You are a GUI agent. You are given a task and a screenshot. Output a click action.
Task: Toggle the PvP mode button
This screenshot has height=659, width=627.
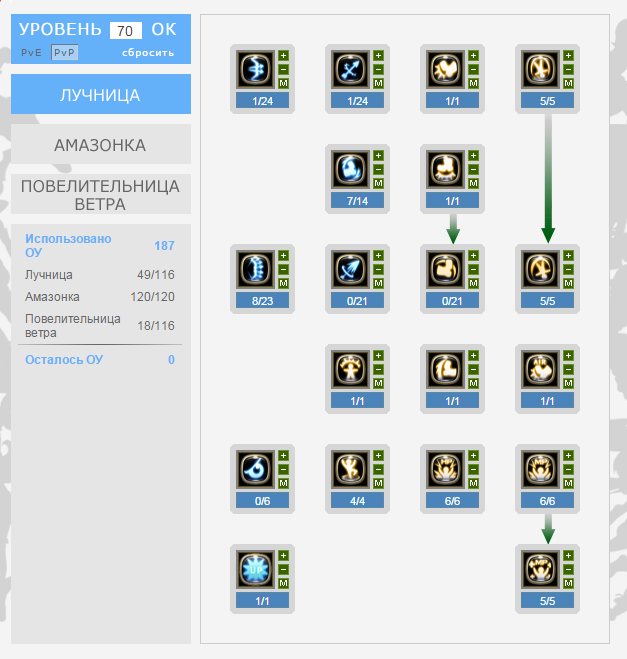click(x=64, y=52)
